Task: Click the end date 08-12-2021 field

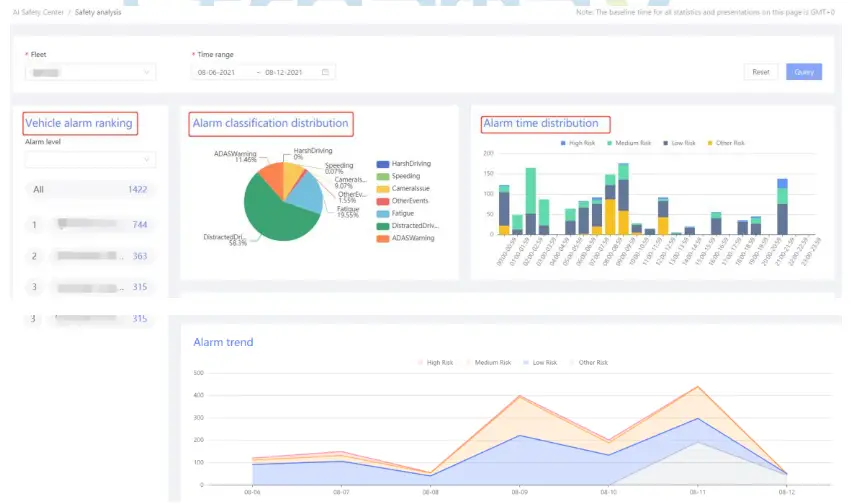Action: pyautogui.click(x=283, y=72)
